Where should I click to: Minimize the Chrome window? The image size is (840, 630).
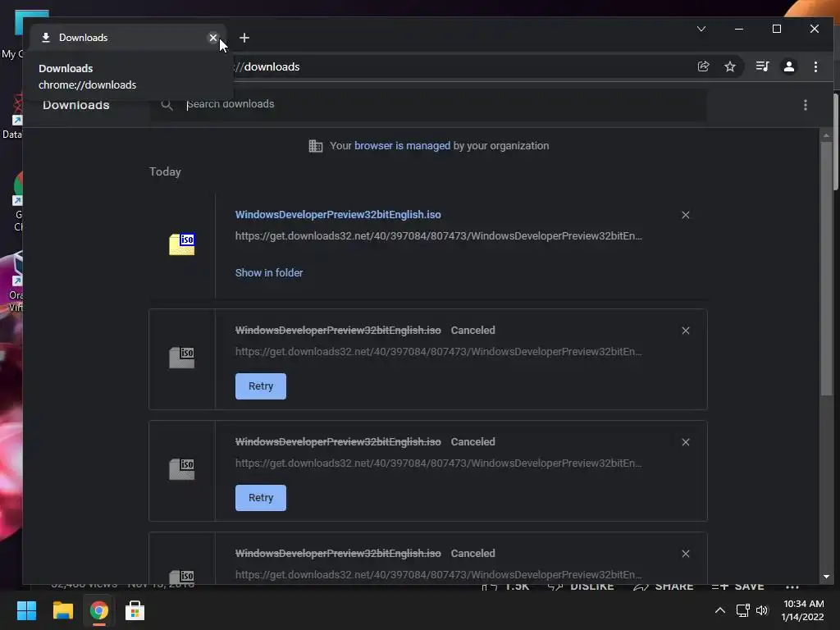click(x=739, y=29)
